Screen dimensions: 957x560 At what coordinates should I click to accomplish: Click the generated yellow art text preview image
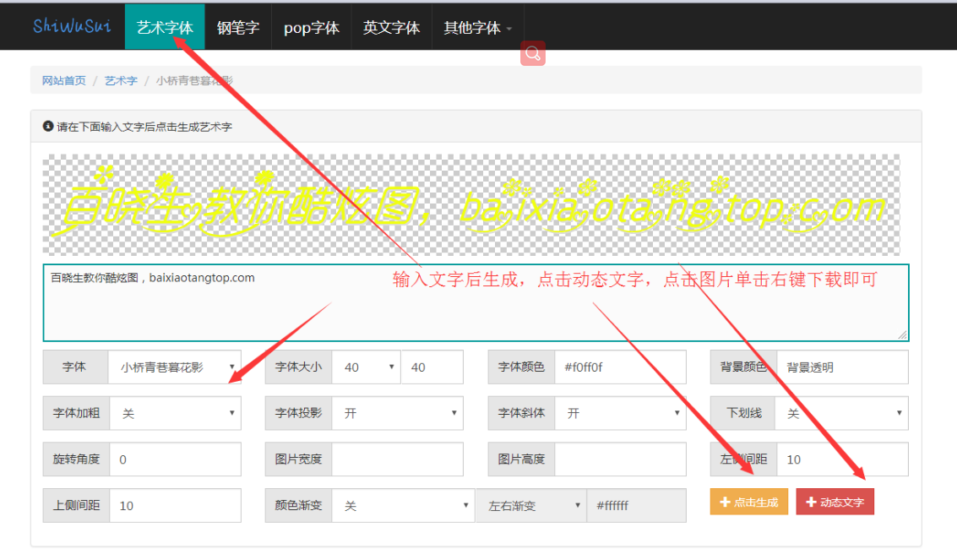coord(470,204)
